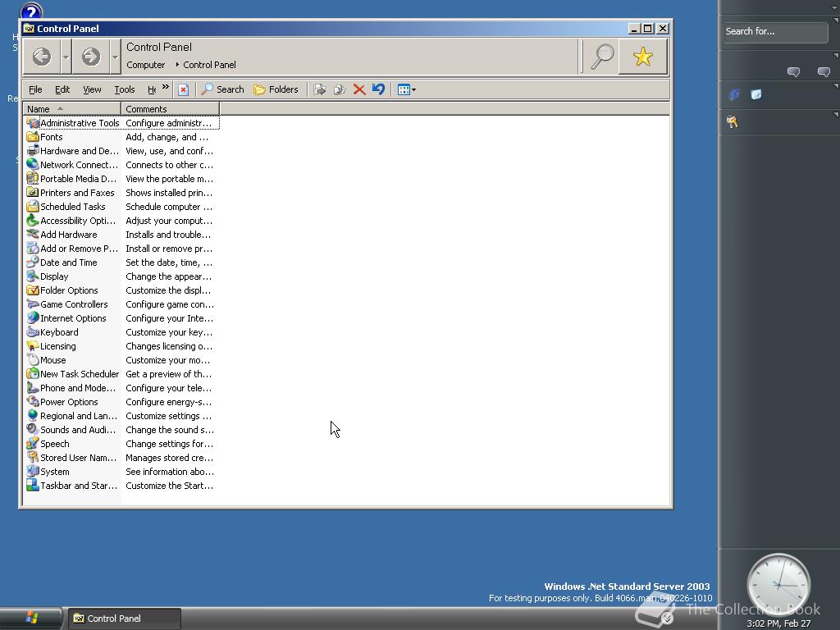Viewport: 840px width, 630px height.
Task: Select the Internet Options icon
Action: (x=33, y=317)
